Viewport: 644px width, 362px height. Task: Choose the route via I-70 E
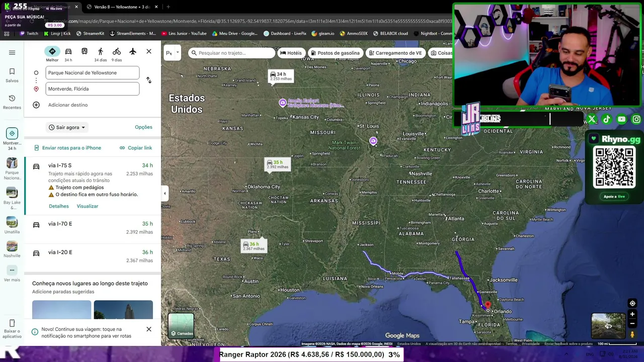click(93, 229)
